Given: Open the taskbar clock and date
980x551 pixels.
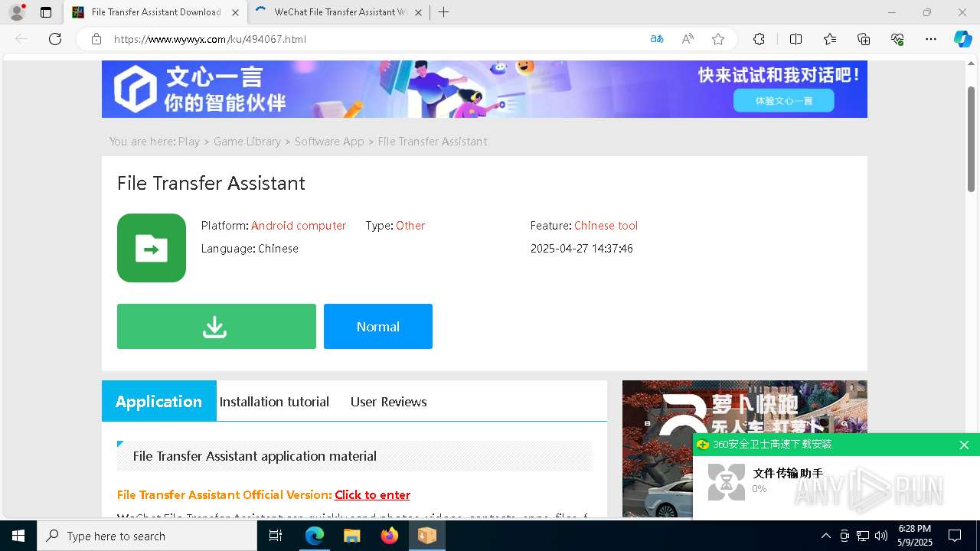Looking at the screenshot, I should [915, 536].
